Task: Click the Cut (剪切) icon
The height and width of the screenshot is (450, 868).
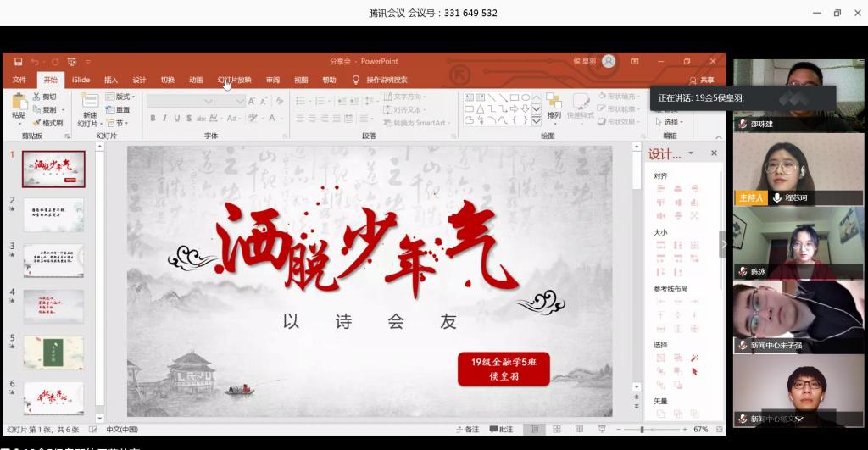Action: (46, 97)
